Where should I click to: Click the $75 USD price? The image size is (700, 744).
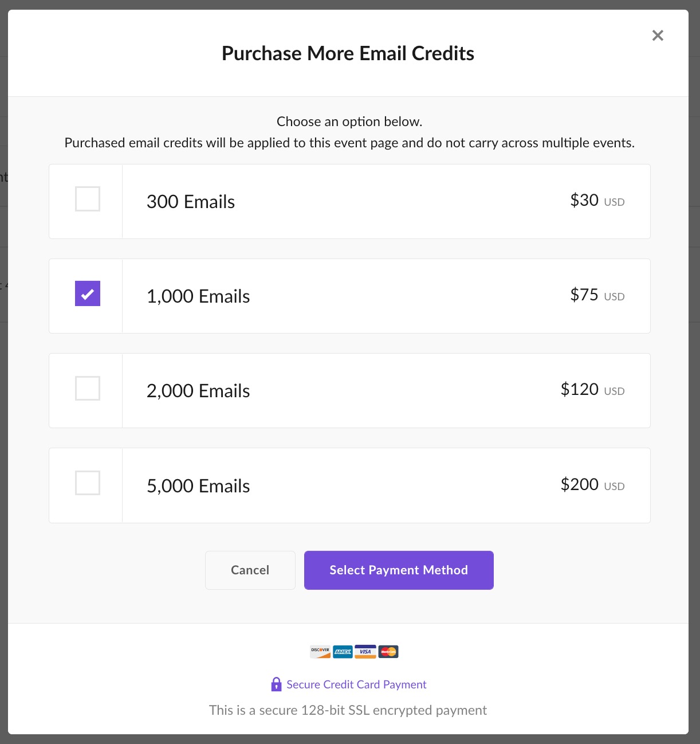tap(597, 295)
